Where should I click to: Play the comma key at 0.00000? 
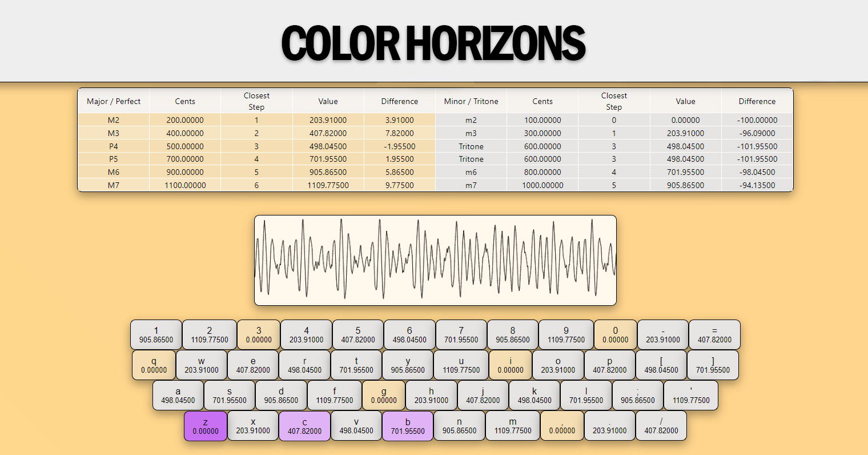tap(562, 426)
